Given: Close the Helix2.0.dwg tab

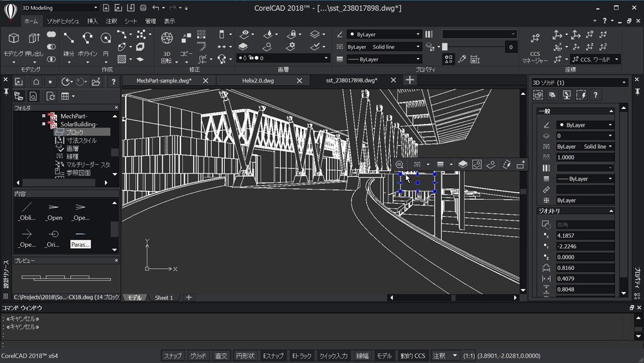Looking at the screenshot, I should [299, 81].
